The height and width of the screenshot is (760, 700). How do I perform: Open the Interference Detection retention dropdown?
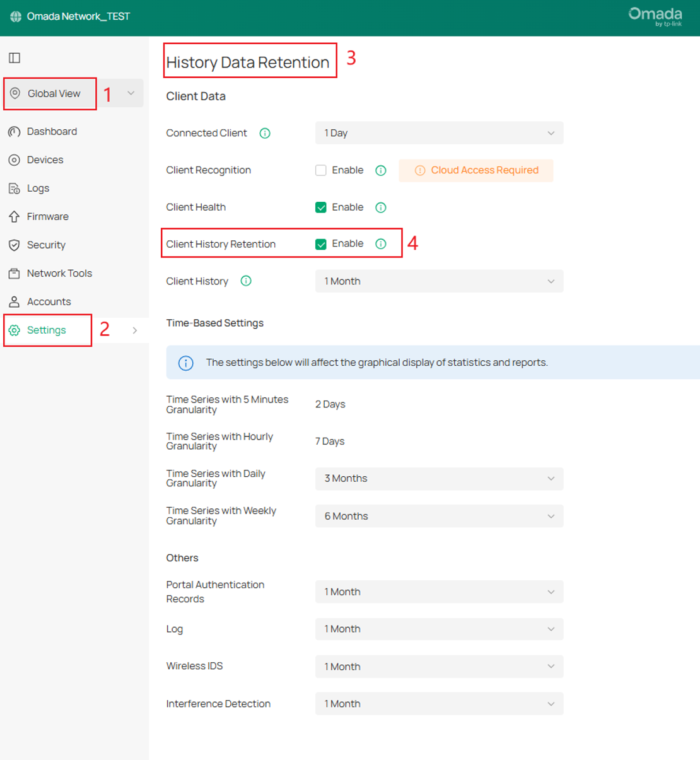pyautogui.click(x=439, y=704)
